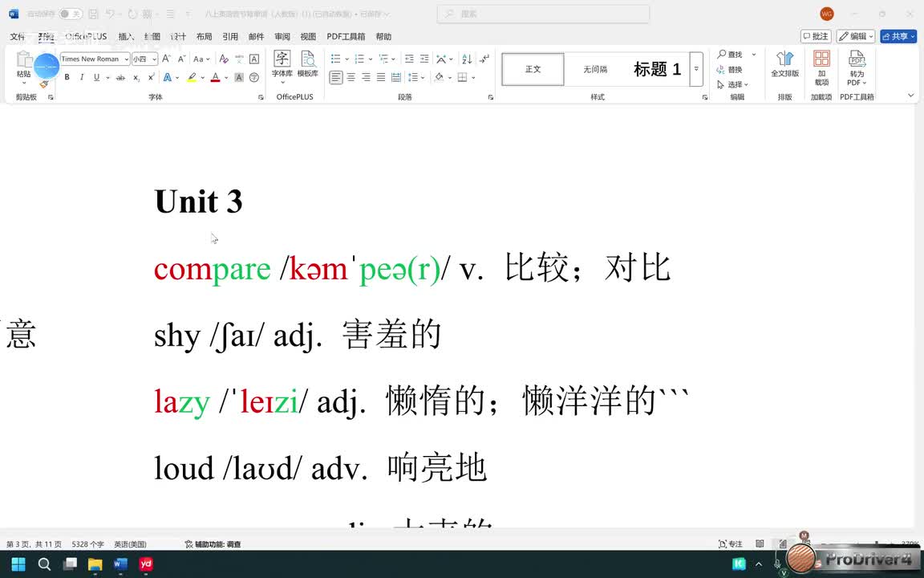Toggle superscript formatting
The width and height of the screenshot is (924, 578).
point(152,77)
